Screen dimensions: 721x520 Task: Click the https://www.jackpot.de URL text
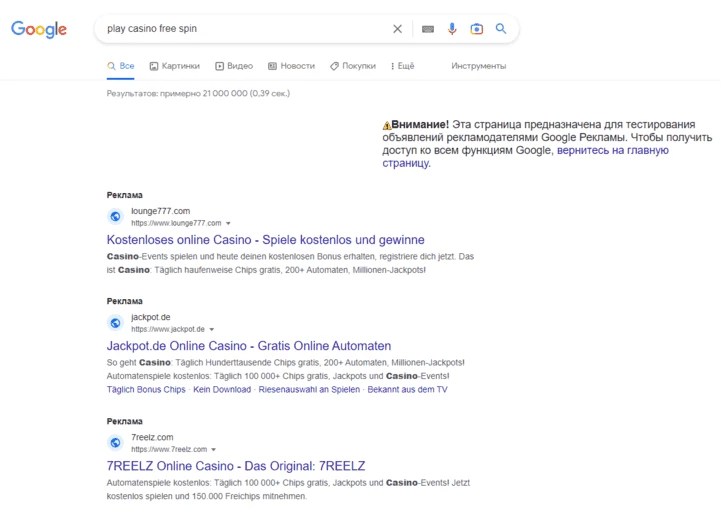pos(168,329)
